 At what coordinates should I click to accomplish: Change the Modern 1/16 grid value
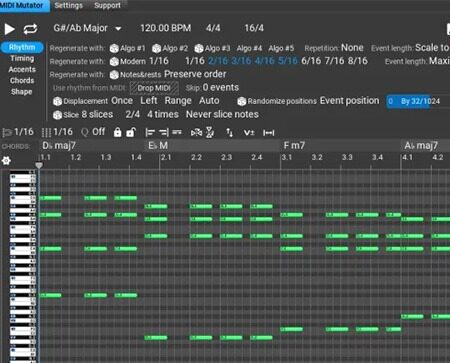point(159,61)
